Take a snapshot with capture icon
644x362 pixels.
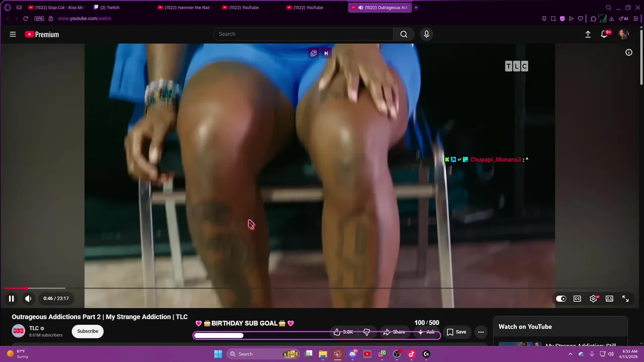click(553, 19)
